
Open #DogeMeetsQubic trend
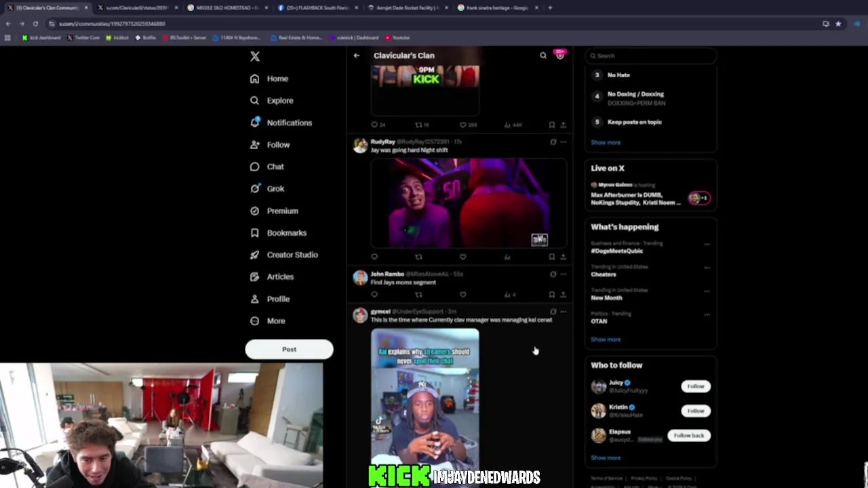tap(616, 251)
